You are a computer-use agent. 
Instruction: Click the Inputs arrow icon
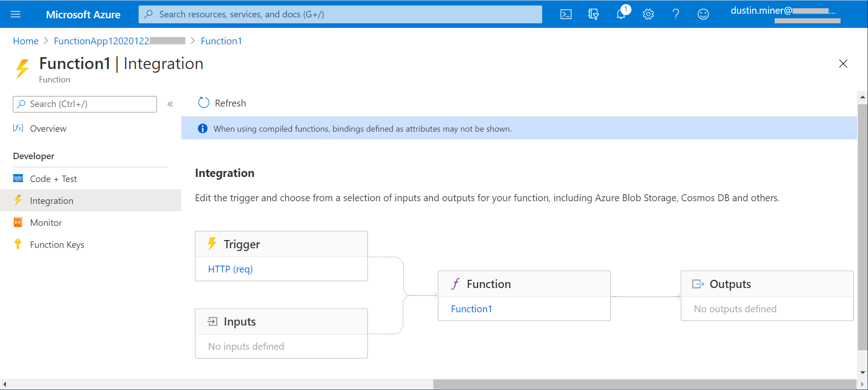[212, 321]
